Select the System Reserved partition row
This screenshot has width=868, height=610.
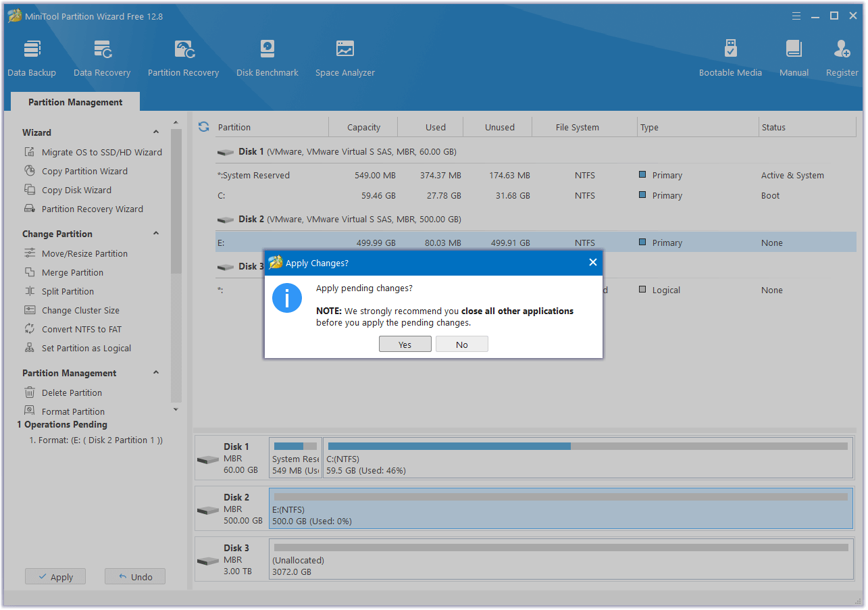point(536,175)
